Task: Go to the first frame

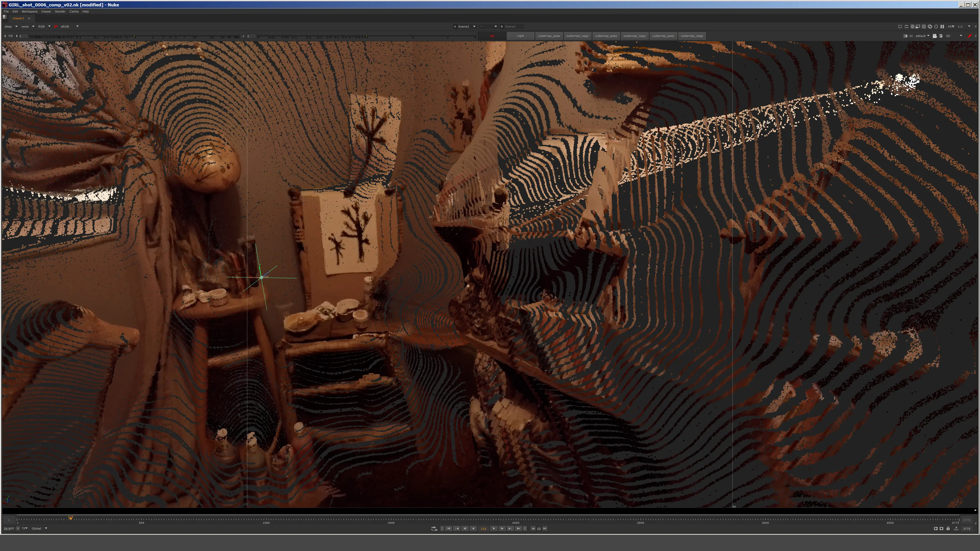Action: click(449, 529)
